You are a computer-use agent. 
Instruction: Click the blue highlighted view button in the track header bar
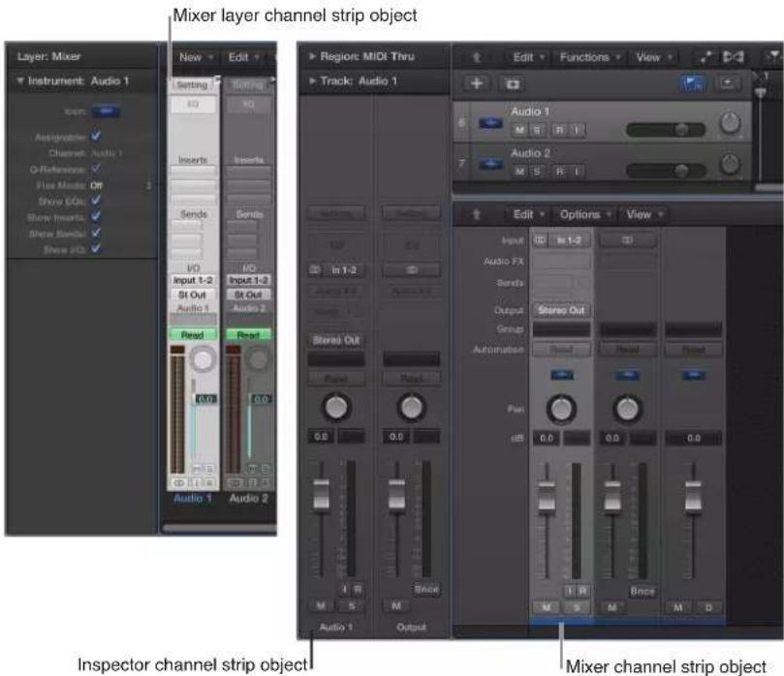[693, 83]
